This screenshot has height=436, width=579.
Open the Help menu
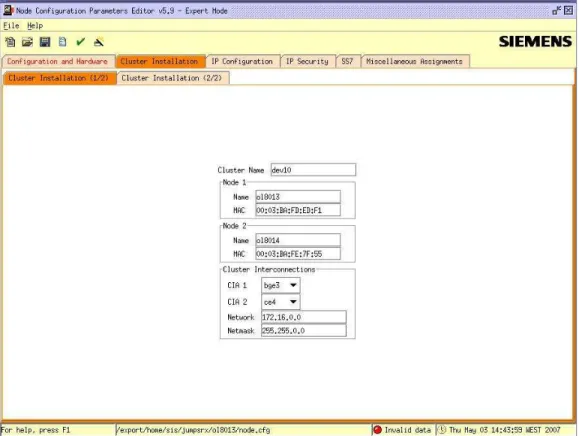[x=35, y=26]
